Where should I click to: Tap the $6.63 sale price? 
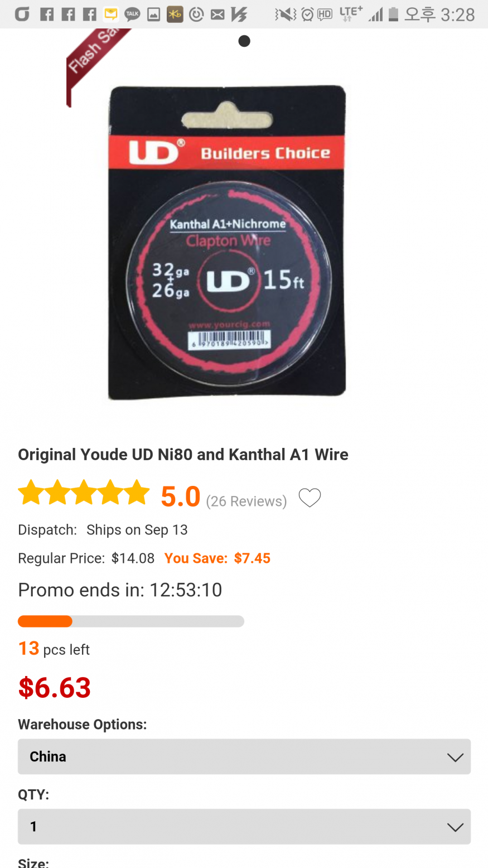pyautogui.click(x=55, y=687)
